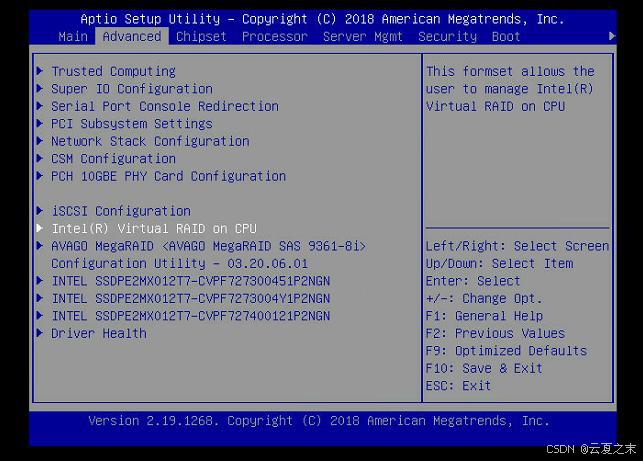Select INTEL SSDPE2MX012T7-CVPF7273004Y1P2NGN

click(191, 299)
